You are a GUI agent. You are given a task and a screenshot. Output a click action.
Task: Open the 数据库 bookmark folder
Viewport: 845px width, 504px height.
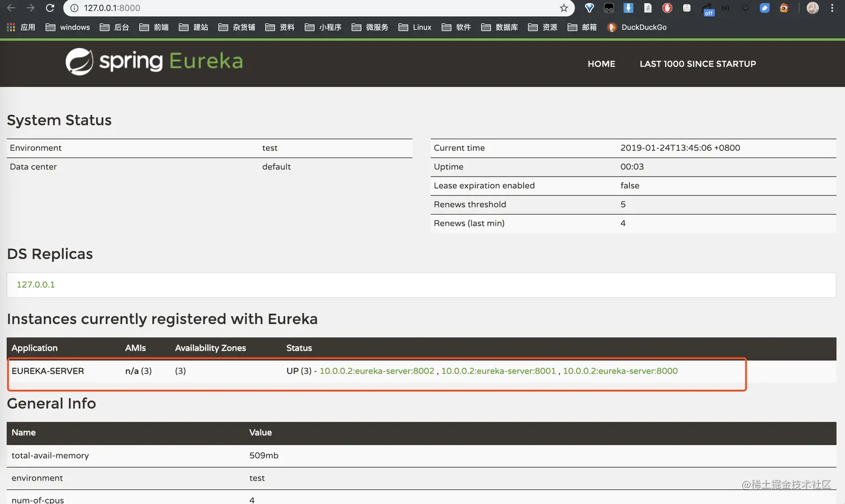[x=499, y=27]
